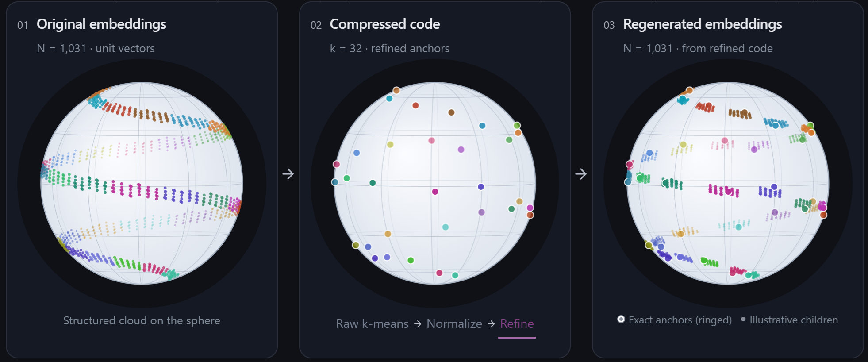Click the Original embeddings heading
Screen dimensions: 868x362
101,24
